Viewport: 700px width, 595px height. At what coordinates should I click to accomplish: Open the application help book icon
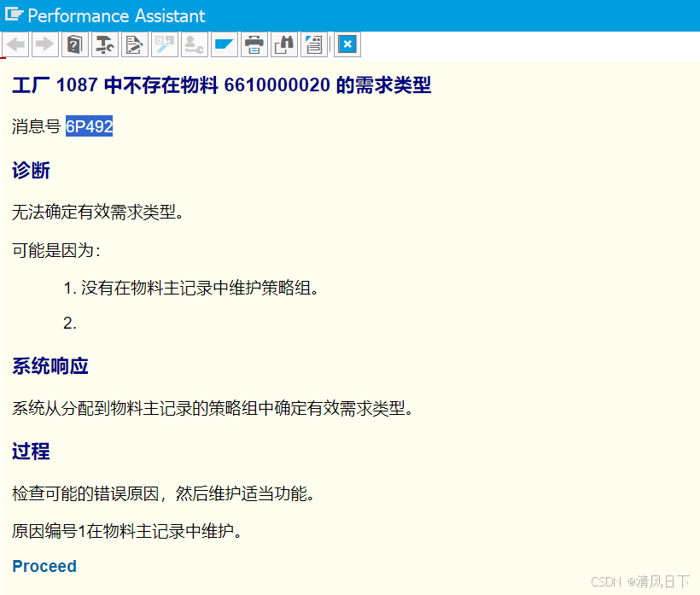coord(74,44)
